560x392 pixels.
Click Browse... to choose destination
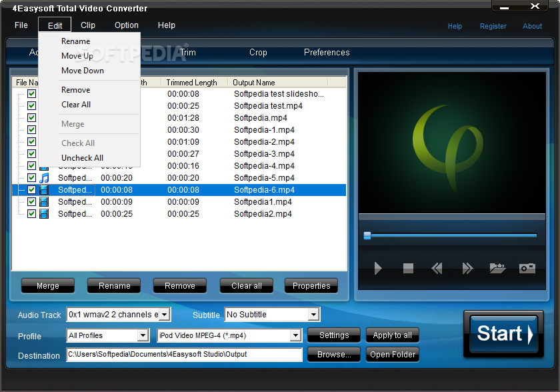coord(334,355)
